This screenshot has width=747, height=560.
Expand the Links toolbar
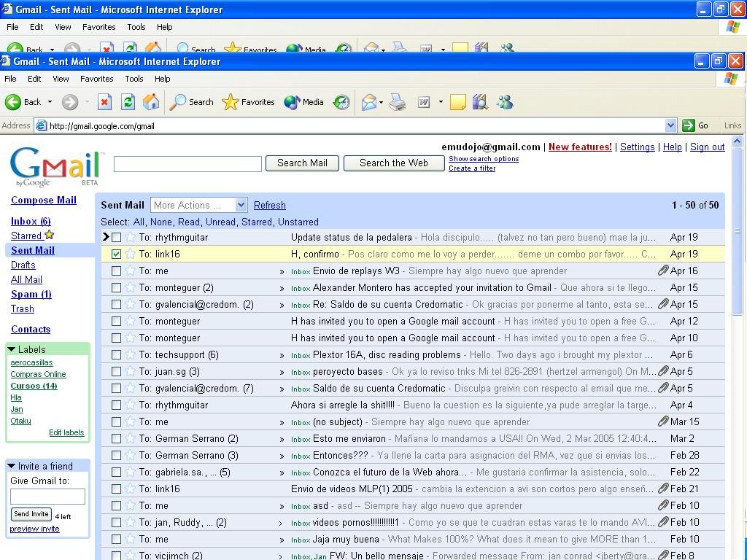coord(732,125)
